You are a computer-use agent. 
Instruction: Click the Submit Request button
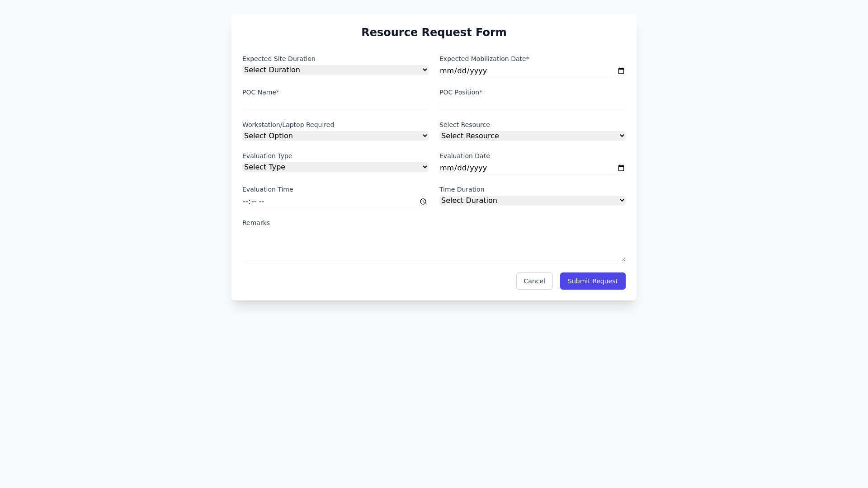pos(592,281)
